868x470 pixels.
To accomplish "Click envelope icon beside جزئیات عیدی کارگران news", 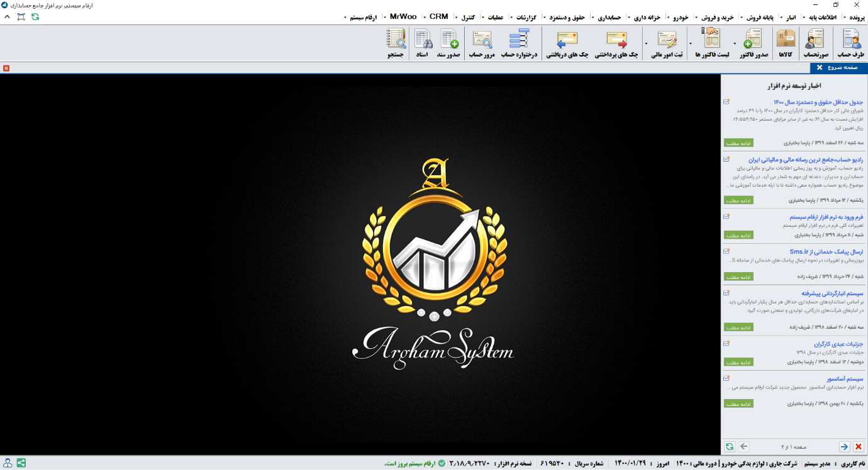I will (x=726, y=343).
